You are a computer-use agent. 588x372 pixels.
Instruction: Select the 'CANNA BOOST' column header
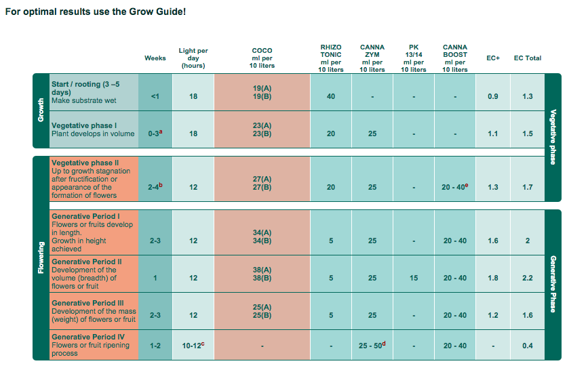click(x=455, y=58)
